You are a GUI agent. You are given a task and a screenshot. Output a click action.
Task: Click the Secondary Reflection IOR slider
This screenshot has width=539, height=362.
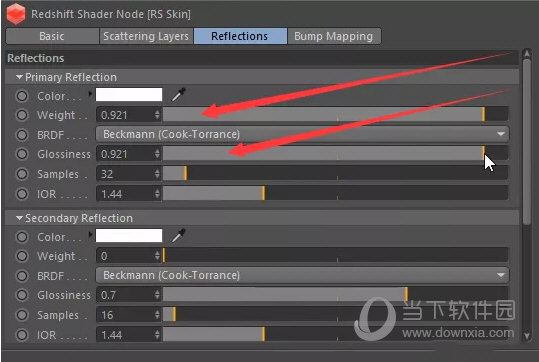[336, 334]
